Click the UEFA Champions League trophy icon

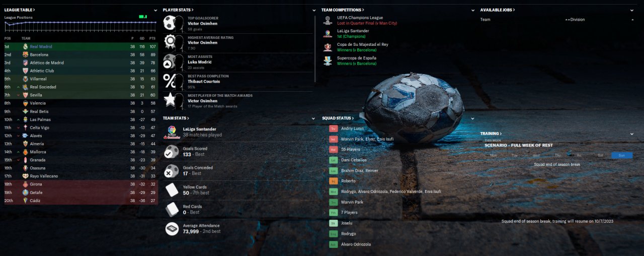click(x=328, y=20)
